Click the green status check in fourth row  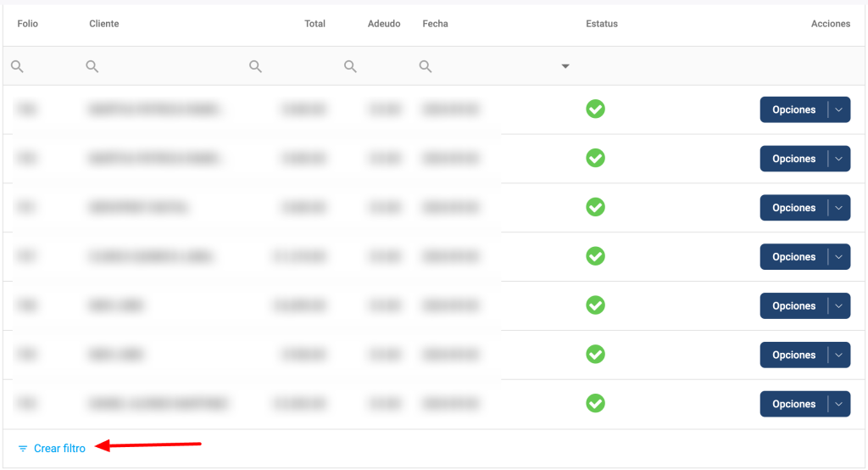pos(596,256)
